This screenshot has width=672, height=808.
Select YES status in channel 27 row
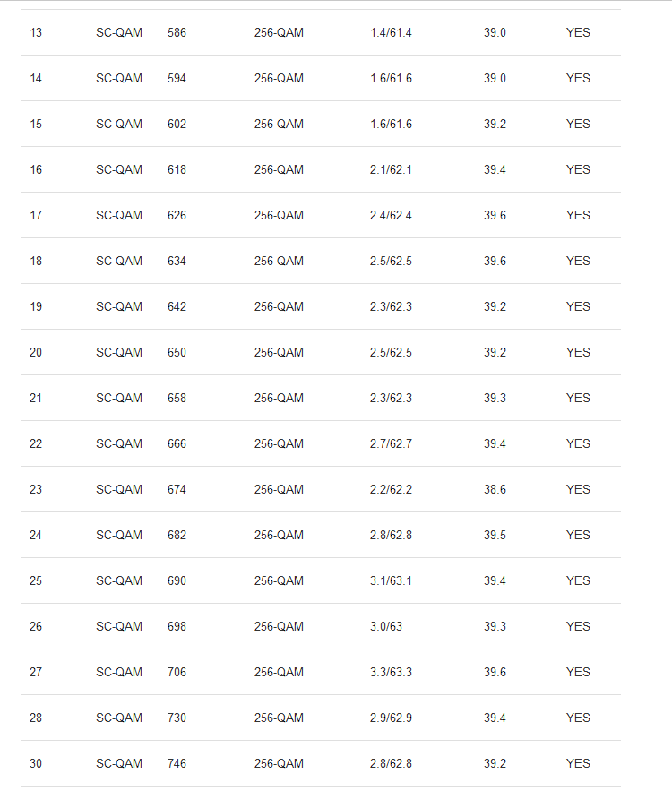[578, 673]
